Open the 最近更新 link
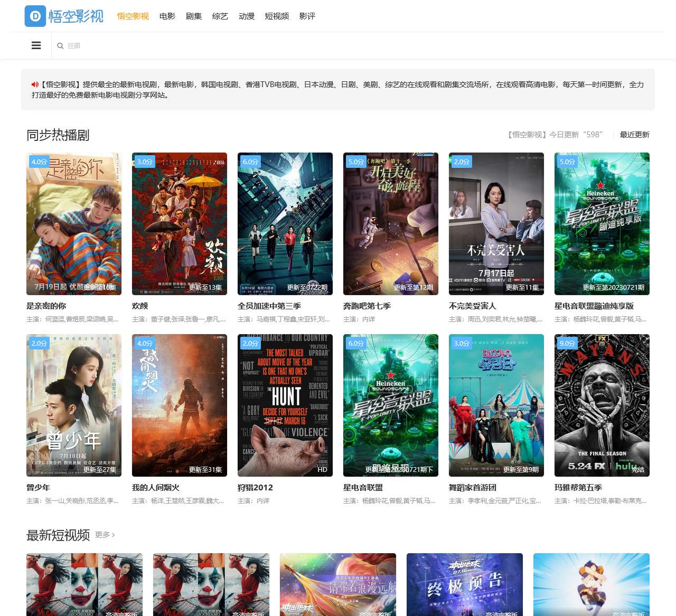This screenshot has height=616, width=676. 634,135
